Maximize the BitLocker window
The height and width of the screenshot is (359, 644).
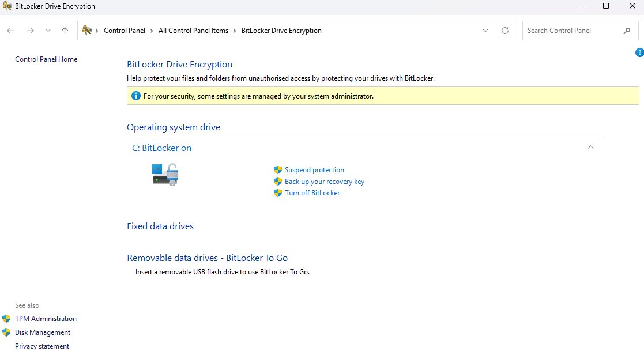[x=606, y=6]
